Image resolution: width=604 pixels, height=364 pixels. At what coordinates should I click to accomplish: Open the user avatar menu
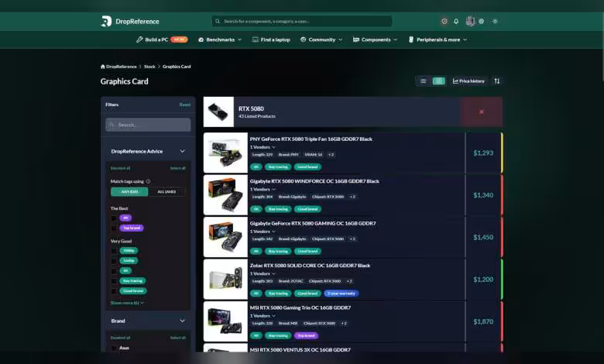[470, 21]
